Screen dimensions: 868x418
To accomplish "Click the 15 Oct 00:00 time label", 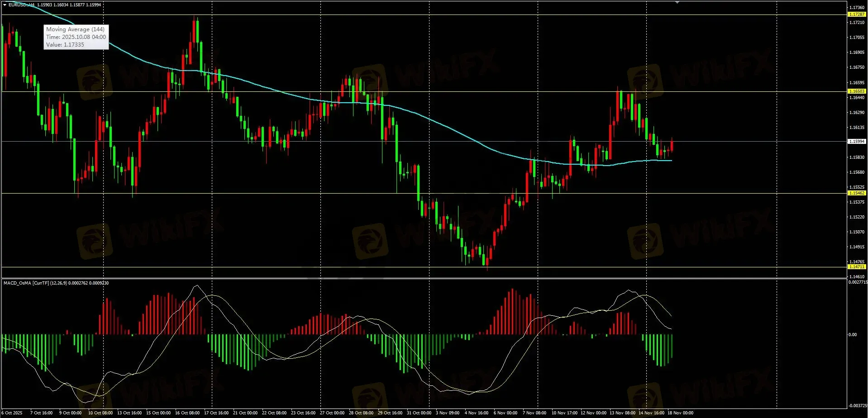I will point(158,413).
